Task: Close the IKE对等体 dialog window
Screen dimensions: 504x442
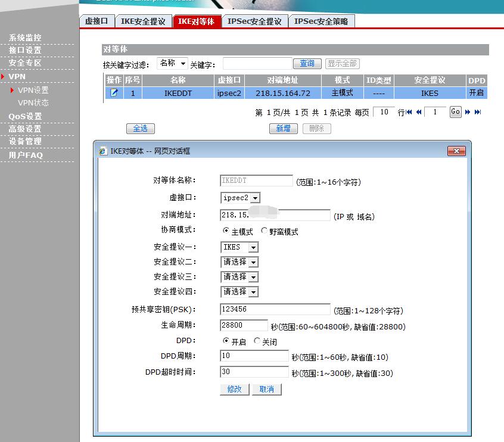Action: (x=456, y=151)
